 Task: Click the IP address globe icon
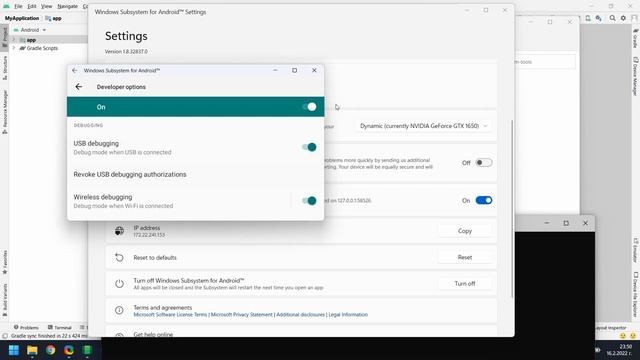tap(119, 231)
